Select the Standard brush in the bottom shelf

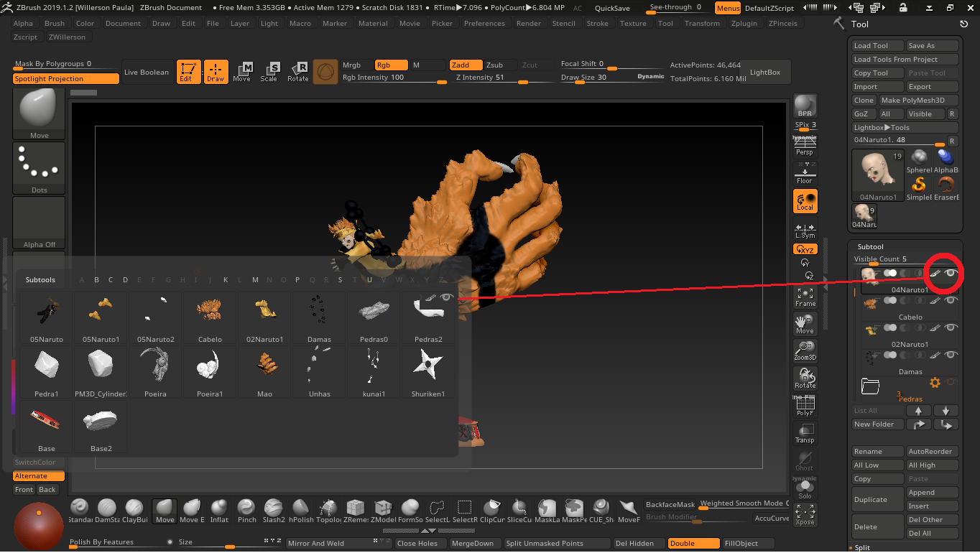coord(80,511)
